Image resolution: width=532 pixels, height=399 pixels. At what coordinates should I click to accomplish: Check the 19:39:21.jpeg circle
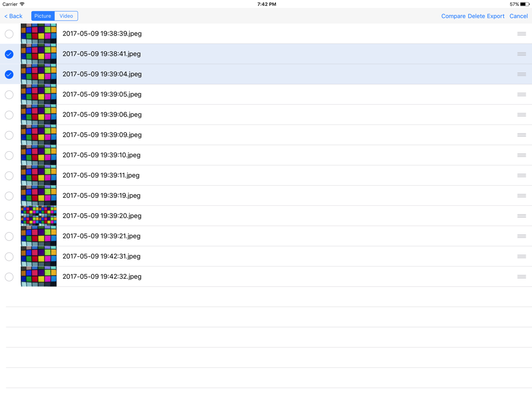[9, 237]
